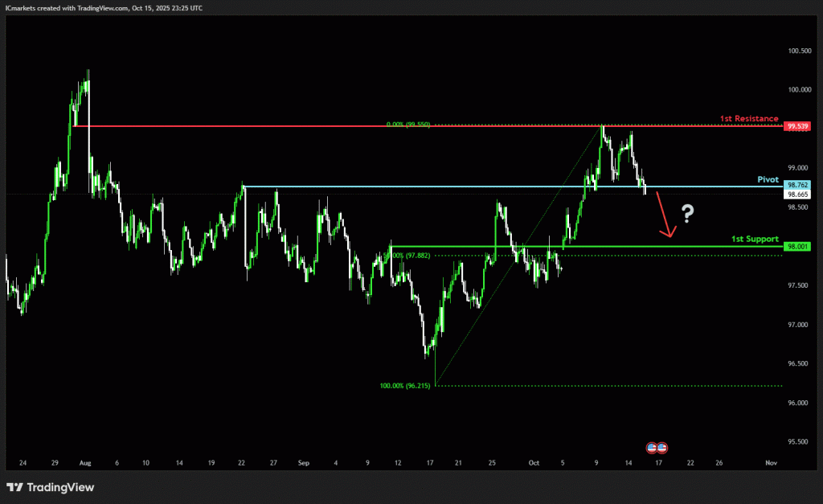Click the "Pivot" text label
The width and height of the screenshot is (823, 504).
[768, 179]
